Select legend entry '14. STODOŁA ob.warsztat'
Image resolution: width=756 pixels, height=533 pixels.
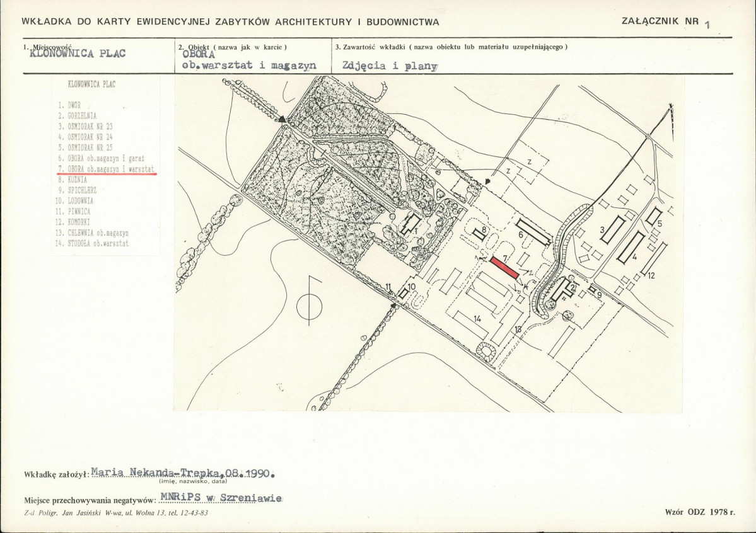(x=91, y=243)
